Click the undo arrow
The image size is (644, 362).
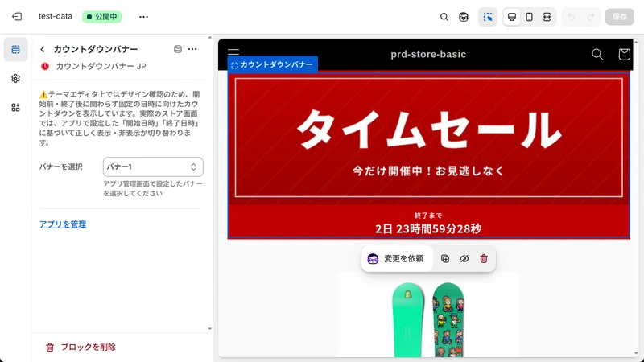571,17
